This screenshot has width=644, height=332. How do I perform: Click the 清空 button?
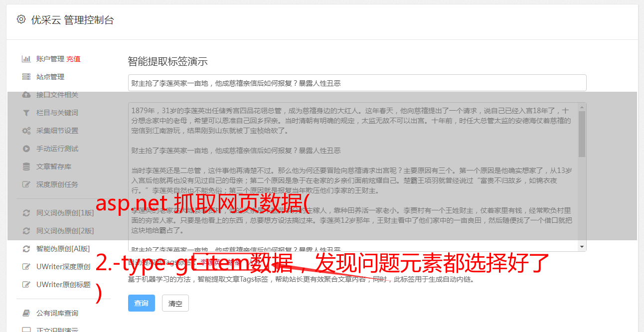175,303
